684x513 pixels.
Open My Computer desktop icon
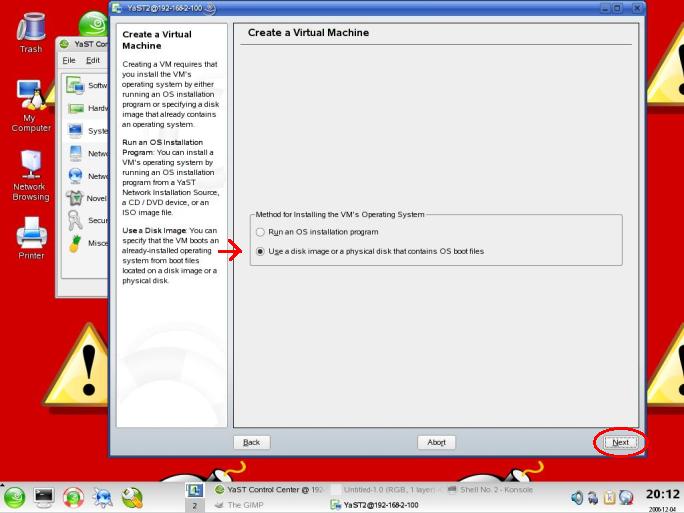31,106
